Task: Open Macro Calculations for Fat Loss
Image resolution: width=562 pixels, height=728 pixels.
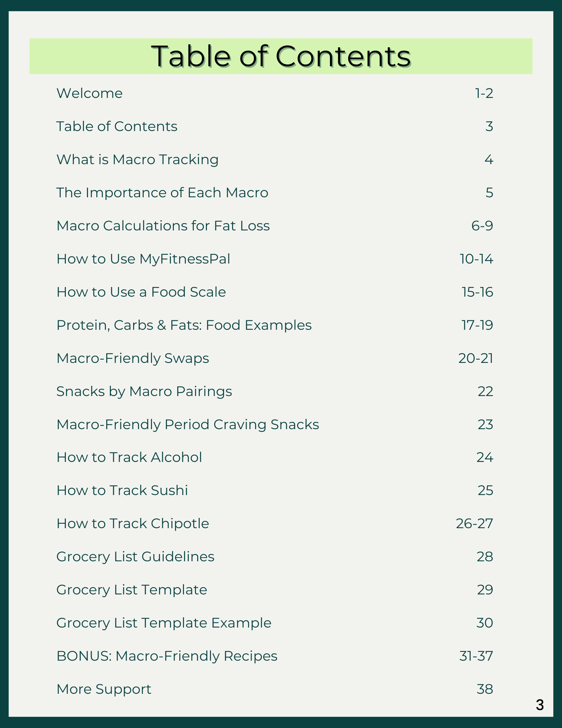Action: tap(163, 226)
